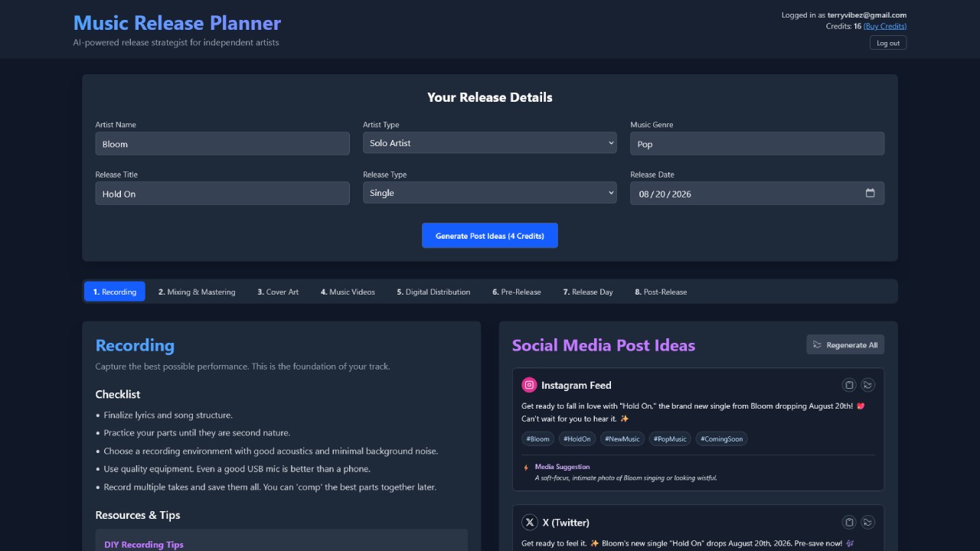Go to the 5. Digital Distribution tab
The height and width of the screenshot is (551, 980).
433,292
